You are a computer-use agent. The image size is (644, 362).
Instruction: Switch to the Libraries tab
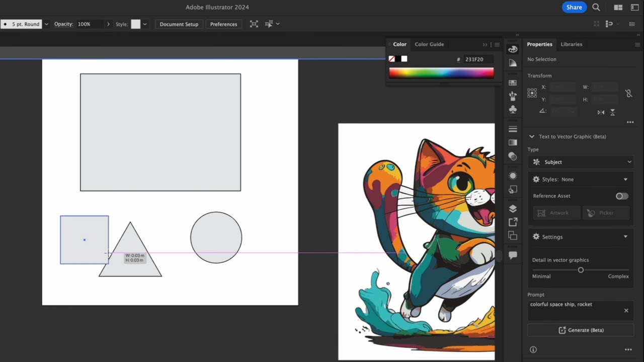point(572,44)
